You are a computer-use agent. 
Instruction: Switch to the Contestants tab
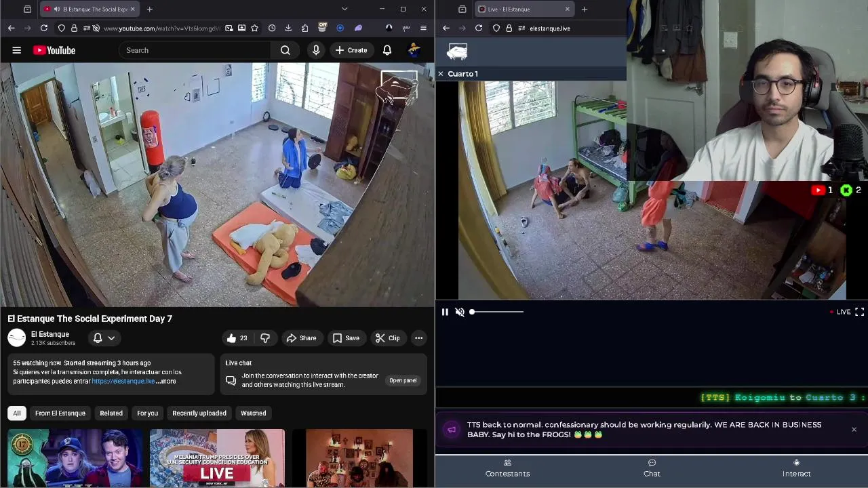[507, 468]
